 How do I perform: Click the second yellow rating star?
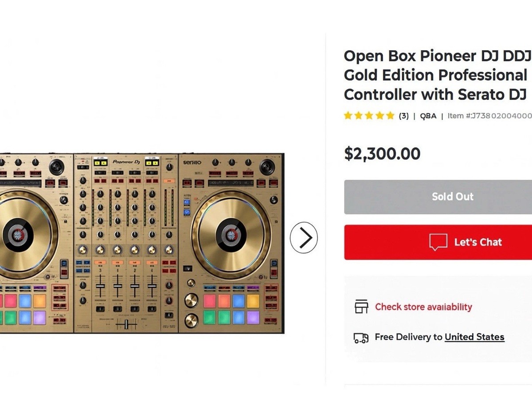coord(359,116)
